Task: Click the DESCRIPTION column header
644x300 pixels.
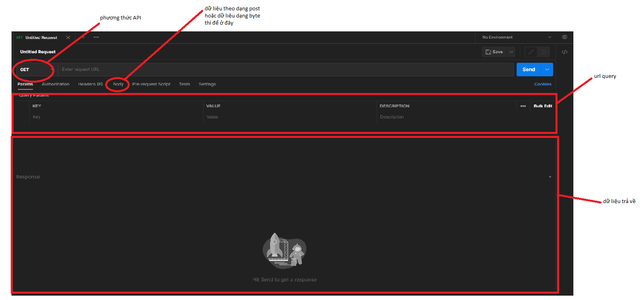Action: [x=394, y=106]
